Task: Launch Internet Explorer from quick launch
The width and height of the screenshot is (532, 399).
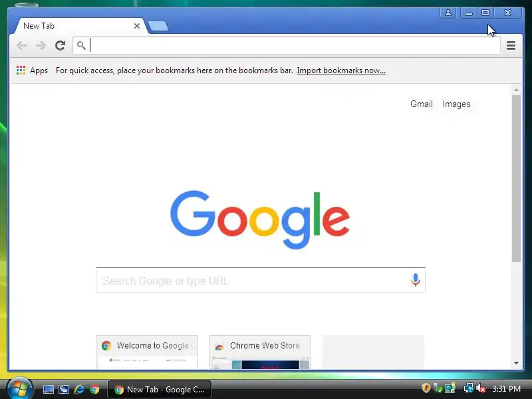Action: 79,389
